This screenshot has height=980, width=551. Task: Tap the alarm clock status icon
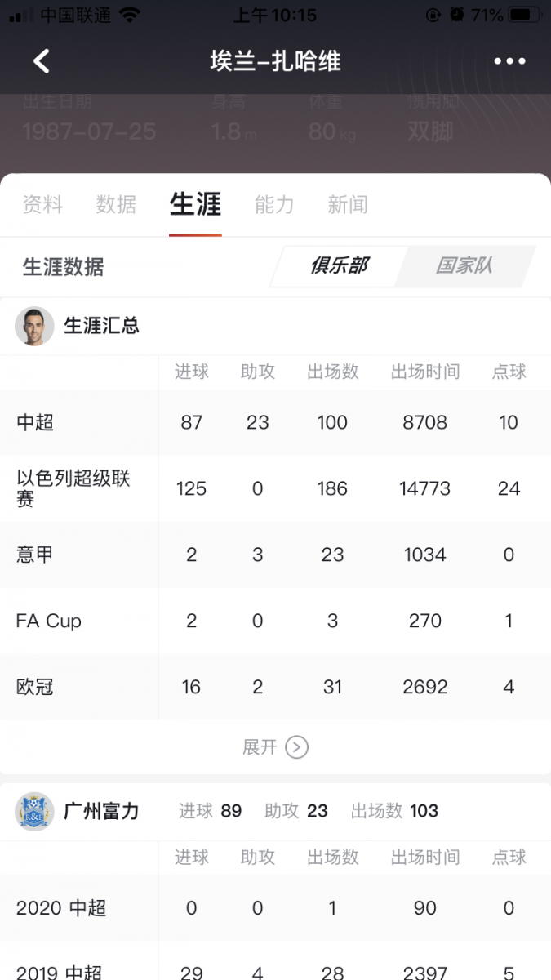coord(457,15)
